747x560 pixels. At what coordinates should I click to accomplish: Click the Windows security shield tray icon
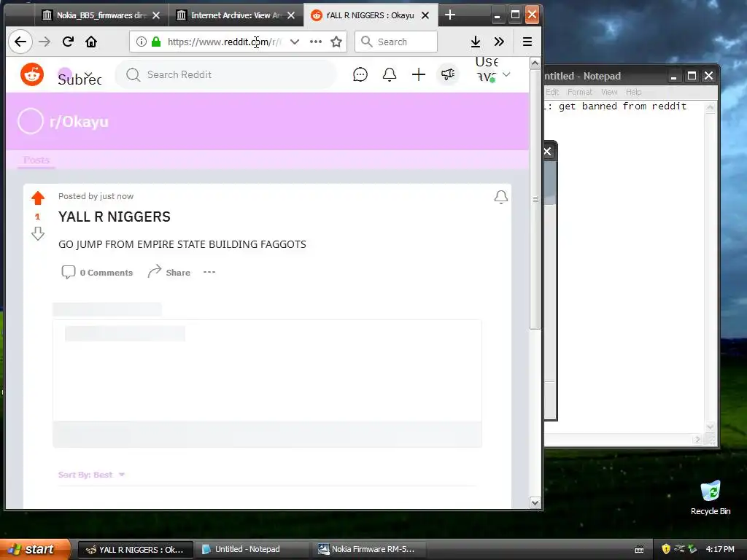click(x=666, y=549)
